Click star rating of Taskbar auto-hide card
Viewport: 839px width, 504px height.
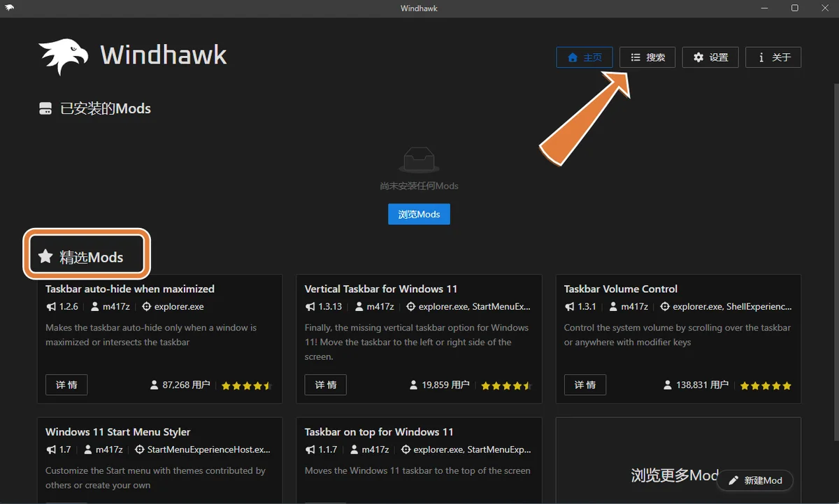(x=247, y=385)
